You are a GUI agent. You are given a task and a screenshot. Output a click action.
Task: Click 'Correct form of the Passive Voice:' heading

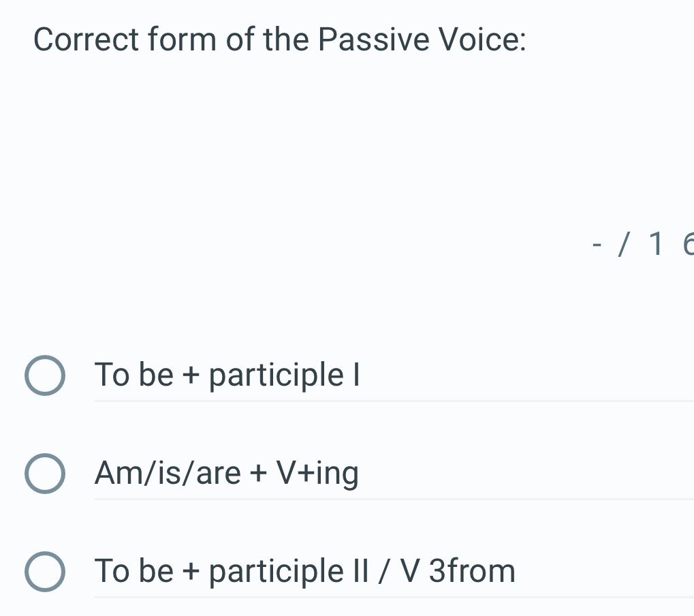[279, 40]
